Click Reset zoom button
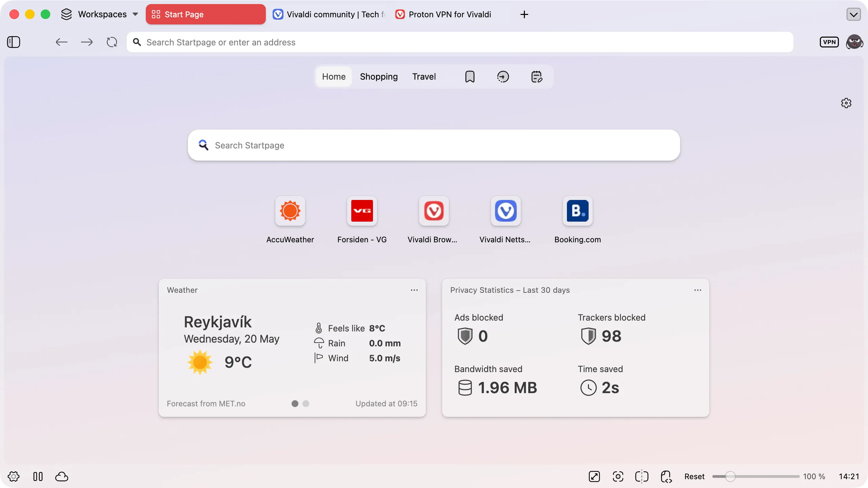The height and width of the screenshot is (488, 868). (x=694, y=476)
